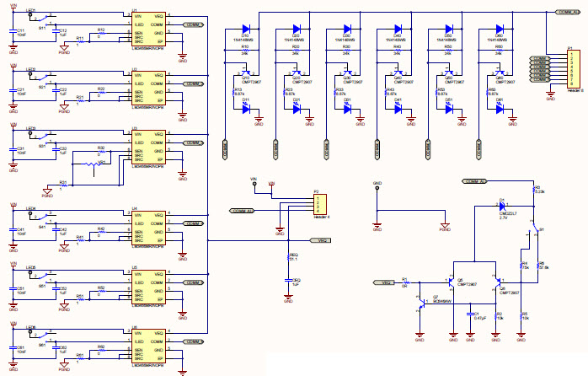Select the C11 10nF capacitor
Screen dimensions: 588x376
pyautogui.click(x=13, y=33)
